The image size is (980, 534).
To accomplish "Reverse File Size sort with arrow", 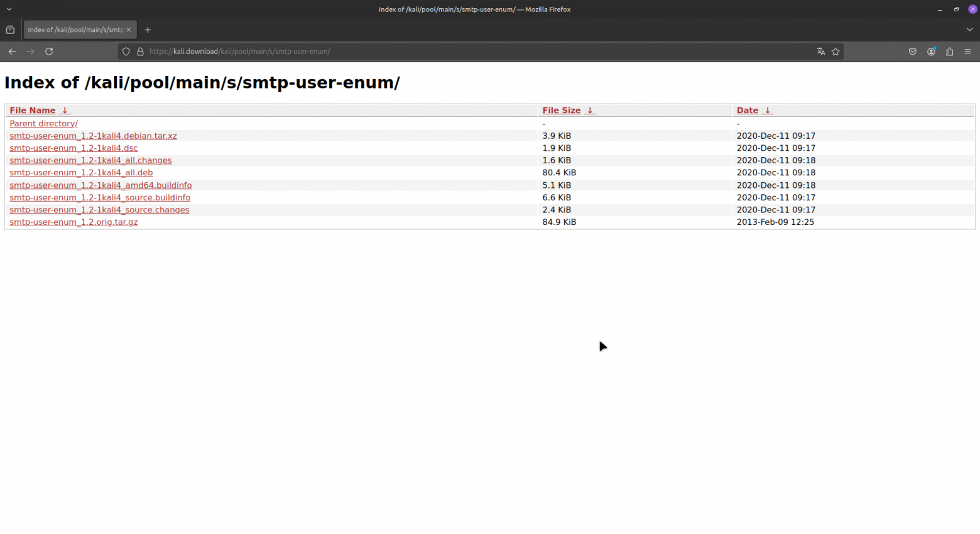I will point(590,111).
